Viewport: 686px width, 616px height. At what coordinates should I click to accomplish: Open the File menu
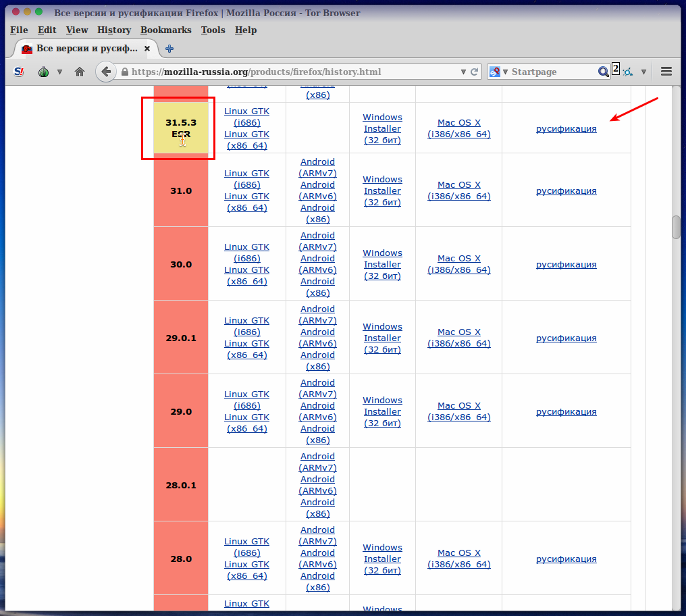click(x=19, y=30)
